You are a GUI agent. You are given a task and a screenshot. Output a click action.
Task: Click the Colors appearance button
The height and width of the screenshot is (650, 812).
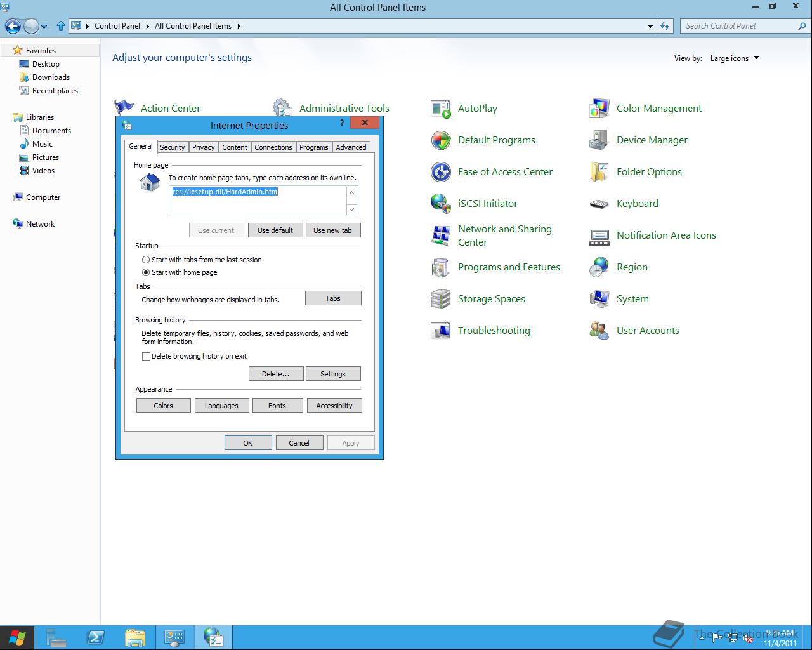163,406
